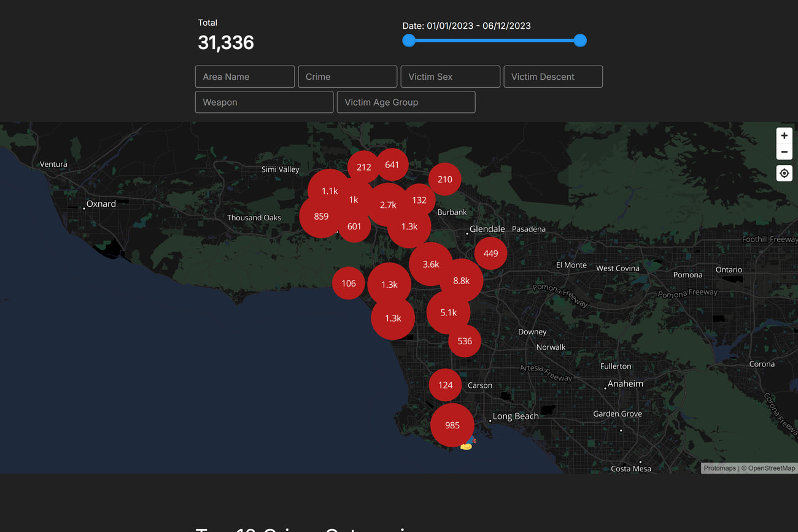Screen dimensions: 798x532
Task: Open the Victim Age Group dropdown
Action: point(406,102)
